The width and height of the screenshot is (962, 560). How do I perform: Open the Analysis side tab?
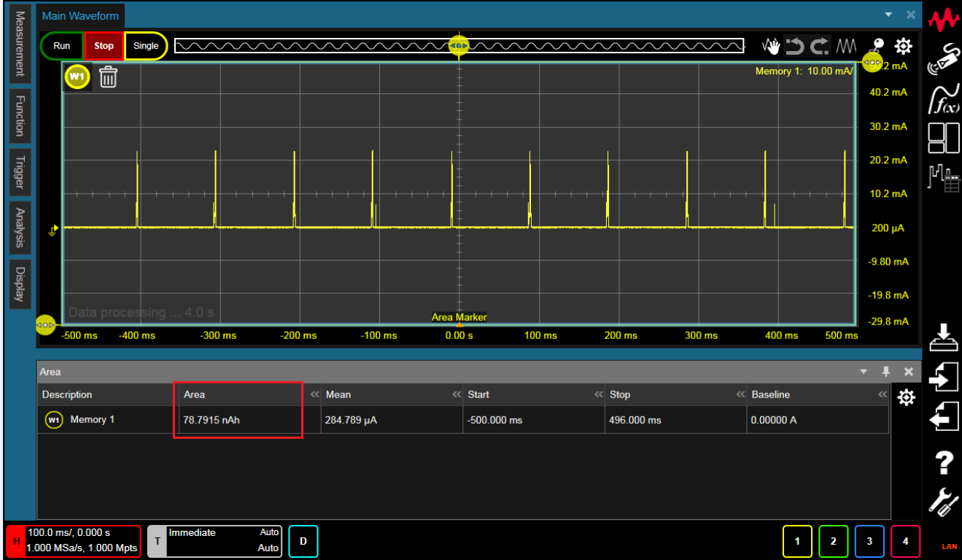click(20, 227)
